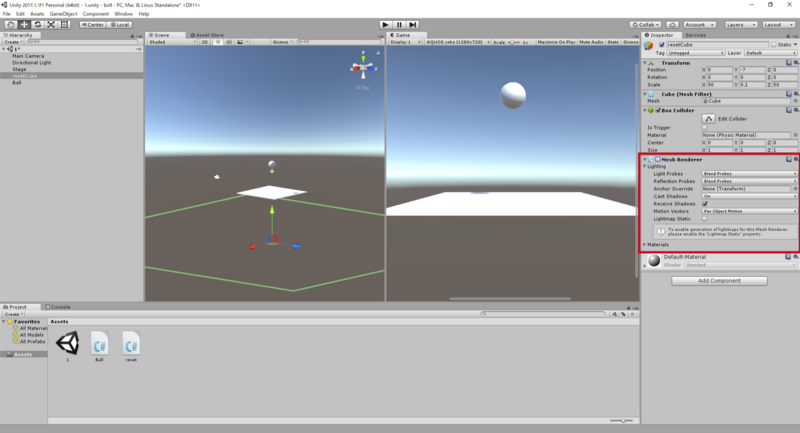Select the Hand tool
Screen dimensions: 800x433
[10, 24]
